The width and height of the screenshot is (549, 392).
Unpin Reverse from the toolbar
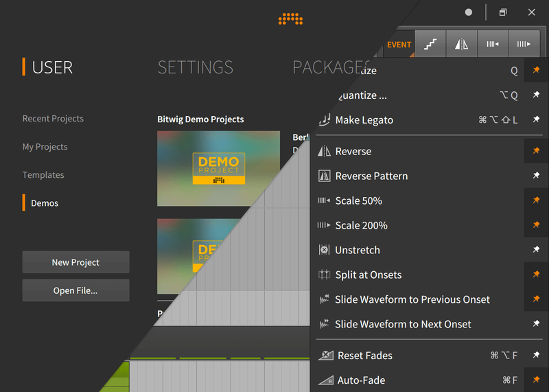pos(536,151)
